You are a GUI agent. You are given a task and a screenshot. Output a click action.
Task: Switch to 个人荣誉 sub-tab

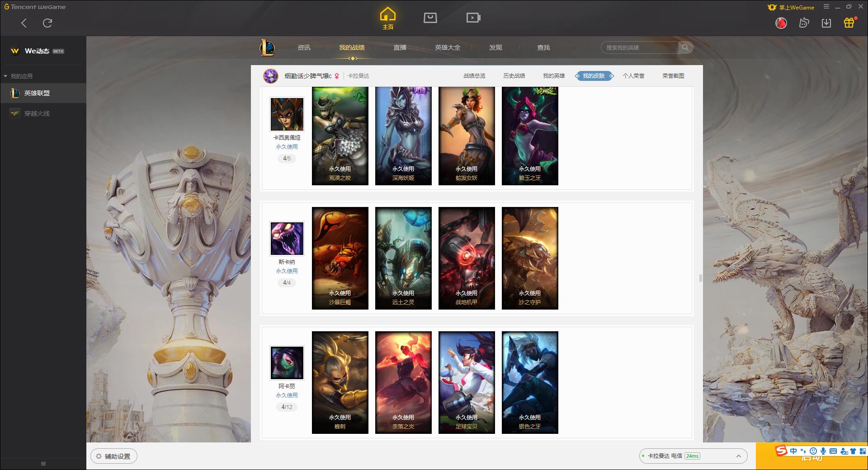tap(633, 76)
